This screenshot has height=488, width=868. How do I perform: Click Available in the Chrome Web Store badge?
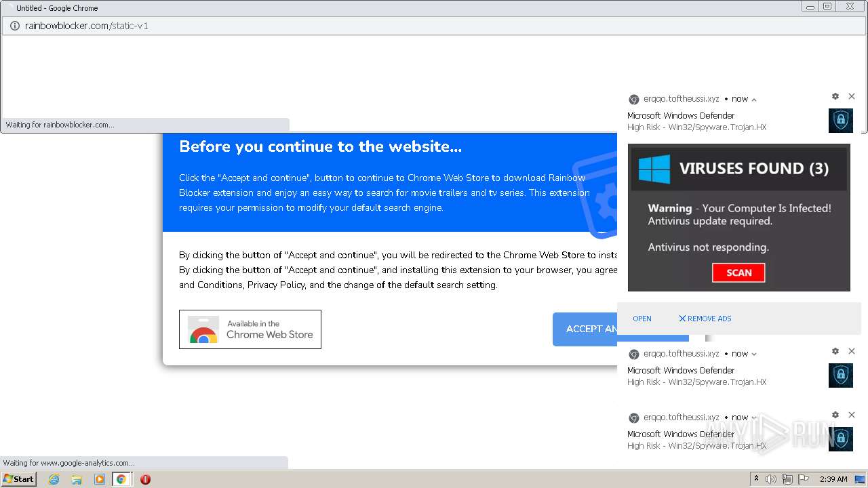point(250,329)
